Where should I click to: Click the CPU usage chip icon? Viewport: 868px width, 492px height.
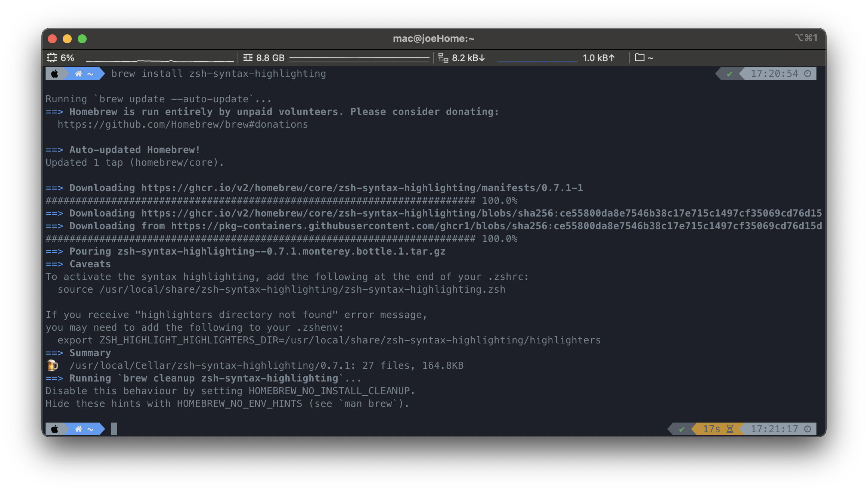52,58
